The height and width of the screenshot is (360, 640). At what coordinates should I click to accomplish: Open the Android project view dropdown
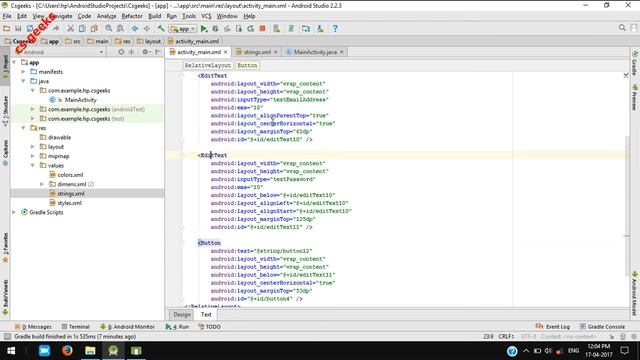click(60, 52)
